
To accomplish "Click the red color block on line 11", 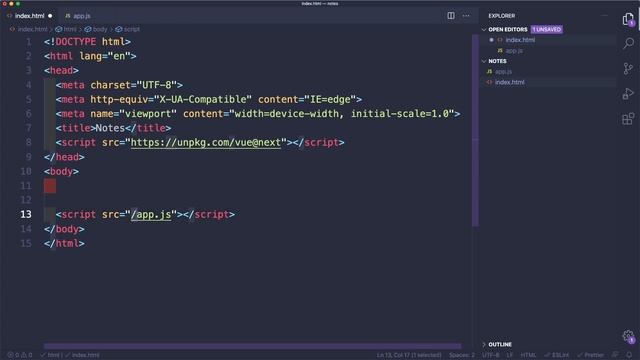I will (x=50, y=186).
